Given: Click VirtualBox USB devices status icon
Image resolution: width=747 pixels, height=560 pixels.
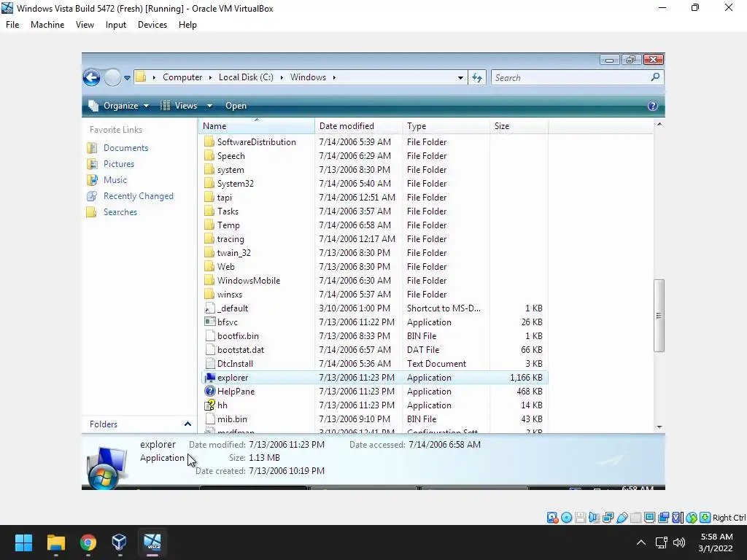Looking at the screenshot, I should click(x=622, y=518).
